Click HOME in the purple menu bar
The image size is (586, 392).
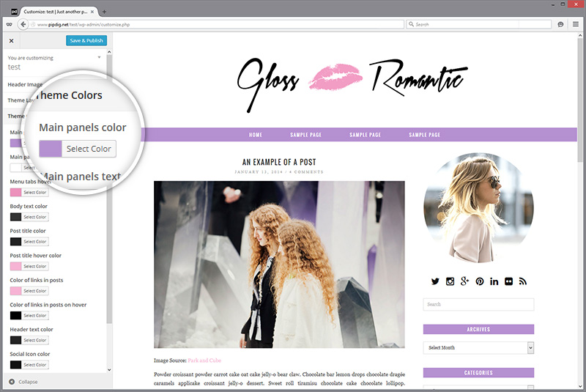click(256, 135)
